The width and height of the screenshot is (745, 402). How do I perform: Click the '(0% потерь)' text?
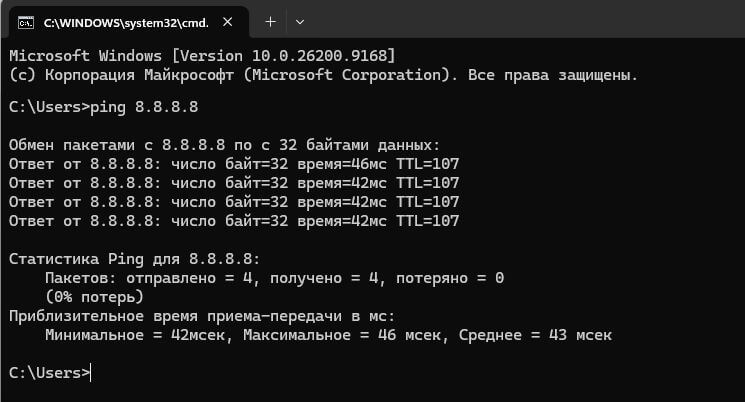(x=95, y=297)
